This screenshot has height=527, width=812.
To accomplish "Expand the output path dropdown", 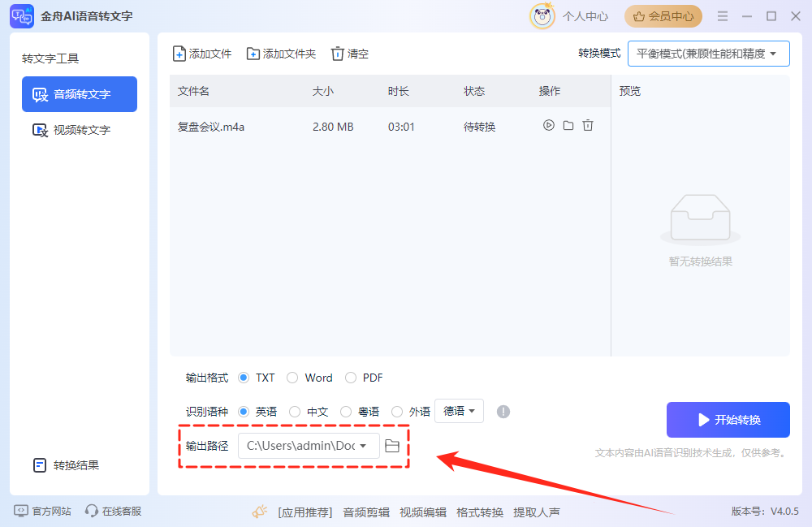I will (364, 445).
